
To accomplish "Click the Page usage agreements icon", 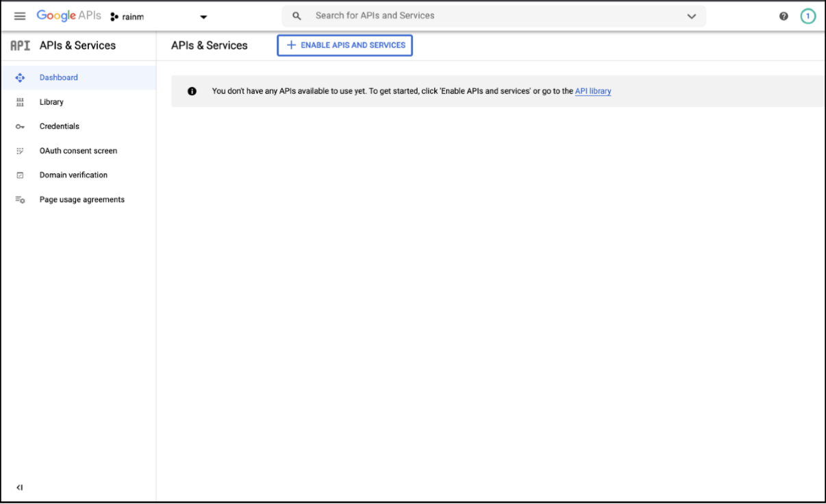I will click(x=20, y=200).
